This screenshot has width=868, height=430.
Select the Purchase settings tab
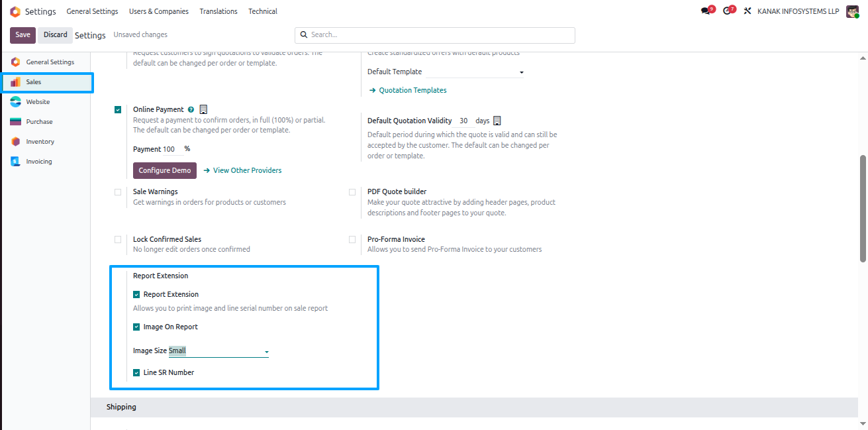tap(45, 122)
